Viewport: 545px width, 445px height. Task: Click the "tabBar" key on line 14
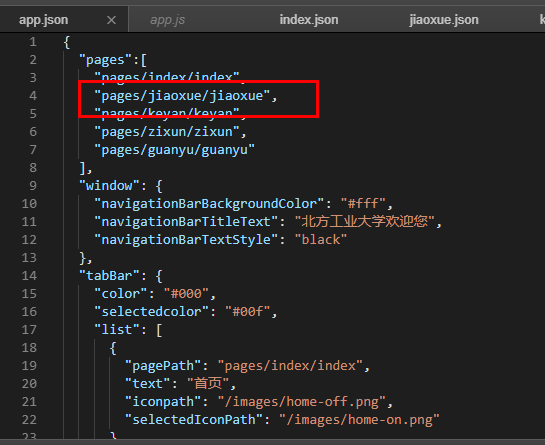click(x=109, y=276)
